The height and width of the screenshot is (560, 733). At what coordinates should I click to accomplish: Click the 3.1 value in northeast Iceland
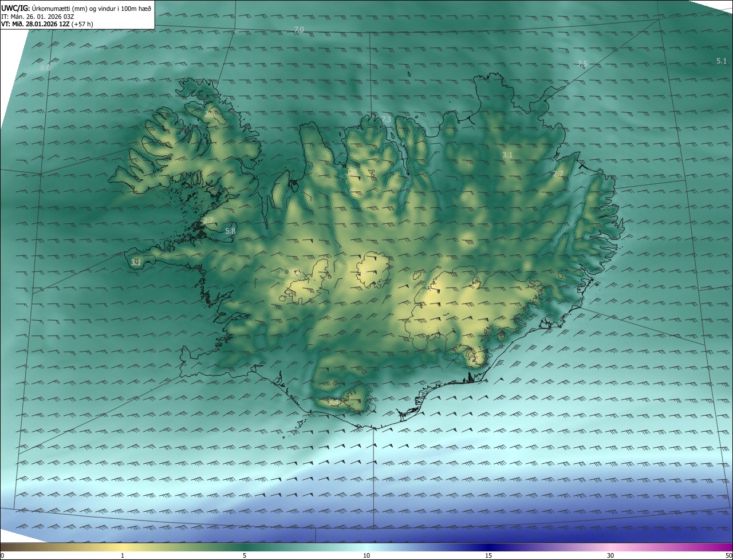[x=507, y=155]
